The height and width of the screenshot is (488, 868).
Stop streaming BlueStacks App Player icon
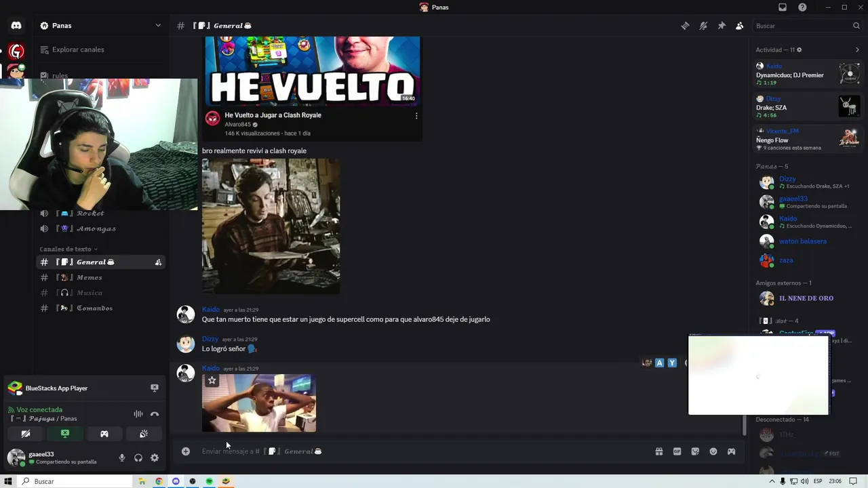point(155,388)
